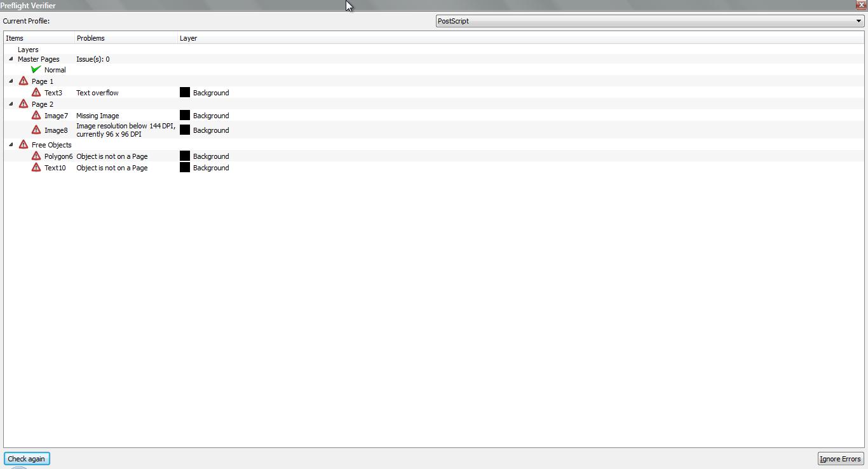Select the Text10 item

pos(55,168)
